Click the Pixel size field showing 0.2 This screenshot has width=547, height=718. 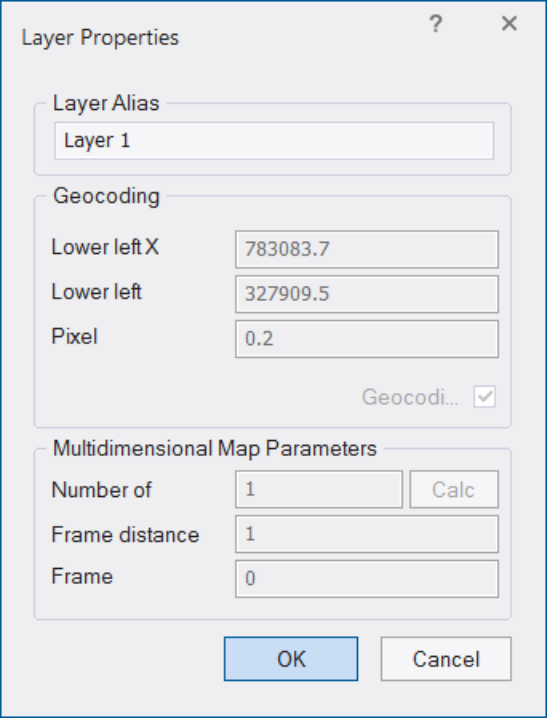[367, 339]
